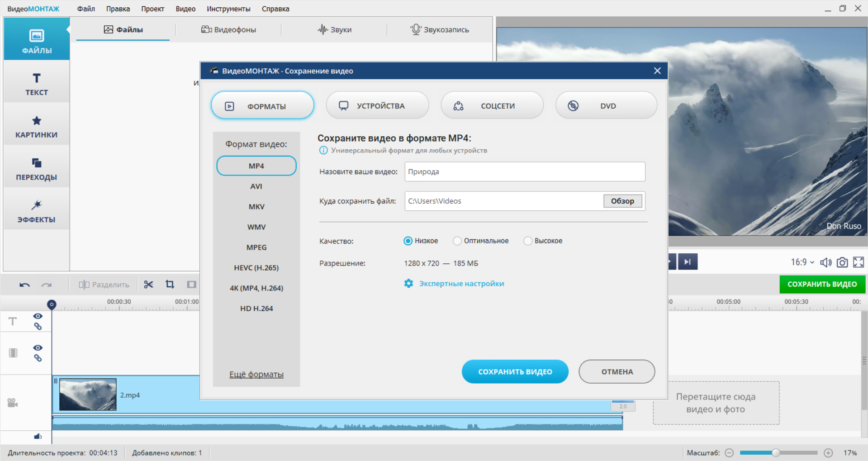Choose the MPEG video format
The width and height of the screenshot is (868, 461).
(x=256, y=247)
